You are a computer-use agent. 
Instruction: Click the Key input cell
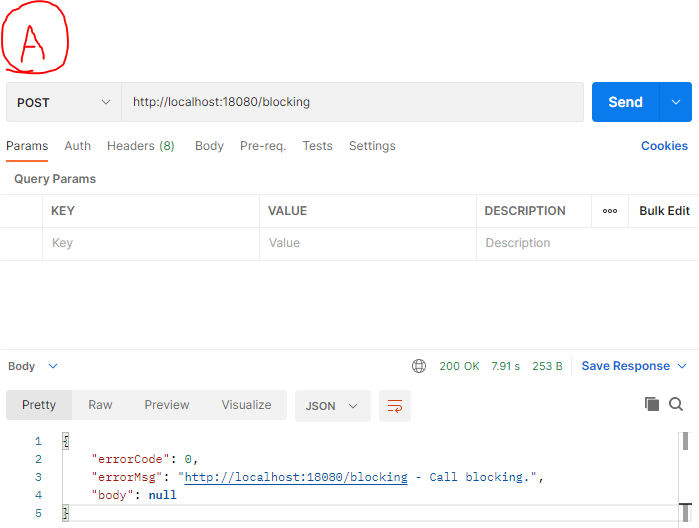[151, 243]
